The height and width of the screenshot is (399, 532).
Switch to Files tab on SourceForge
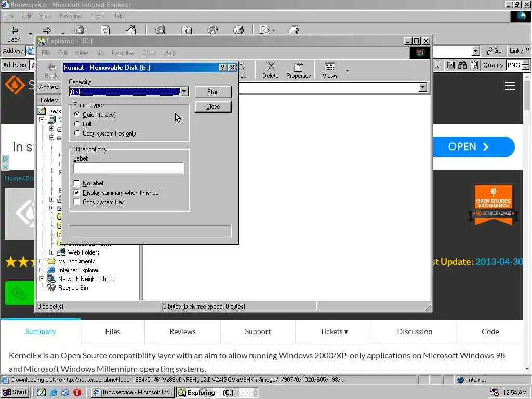coord(113,331)
